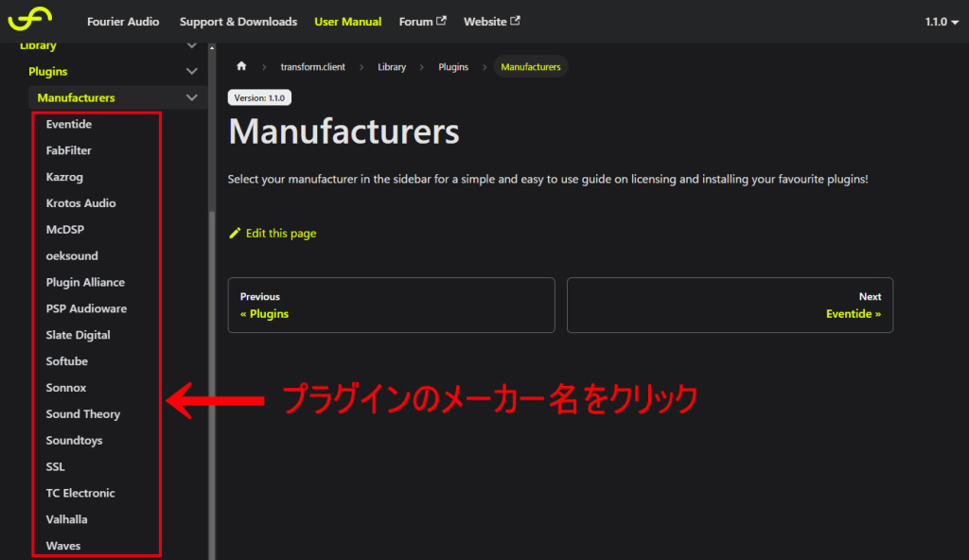969x560 pixels.
Task: Click the Manufacturers breadcrumb
Action: coord(531,67)
